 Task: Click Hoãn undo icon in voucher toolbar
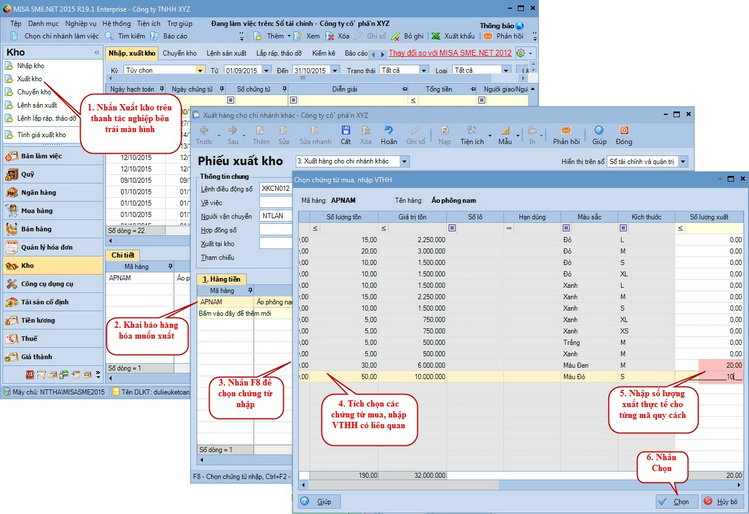pos(388,135)
